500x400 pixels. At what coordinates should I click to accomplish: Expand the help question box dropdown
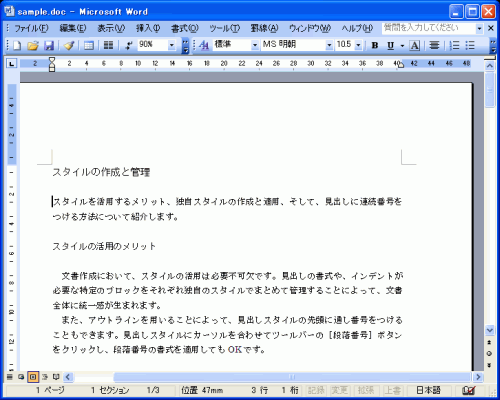pyautogui.click(x=479, y=29)
